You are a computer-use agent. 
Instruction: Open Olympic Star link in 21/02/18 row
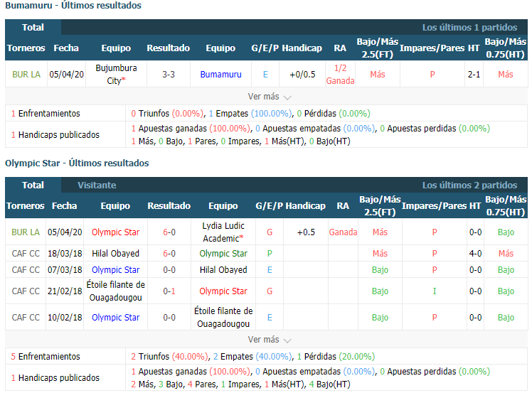pos(223,291)
